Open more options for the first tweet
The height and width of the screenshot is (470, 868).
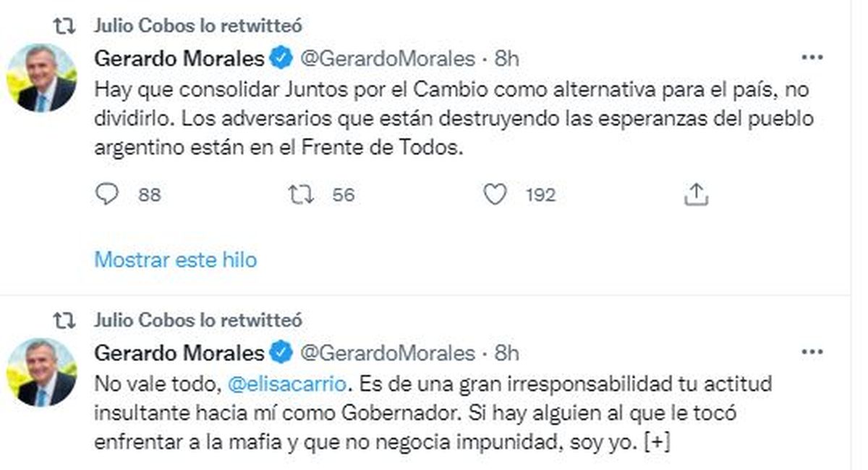click(812, 58)
